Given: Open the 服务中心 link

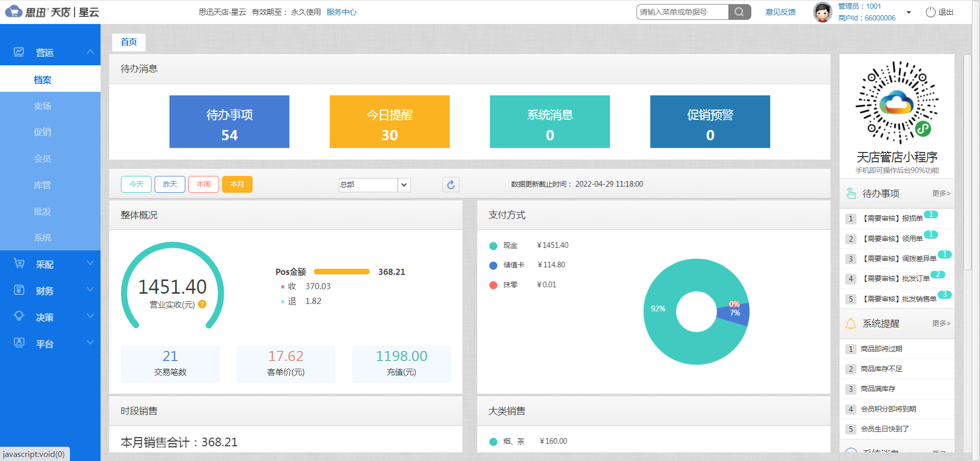Looking at the screenshot, I should coord(341,12).
